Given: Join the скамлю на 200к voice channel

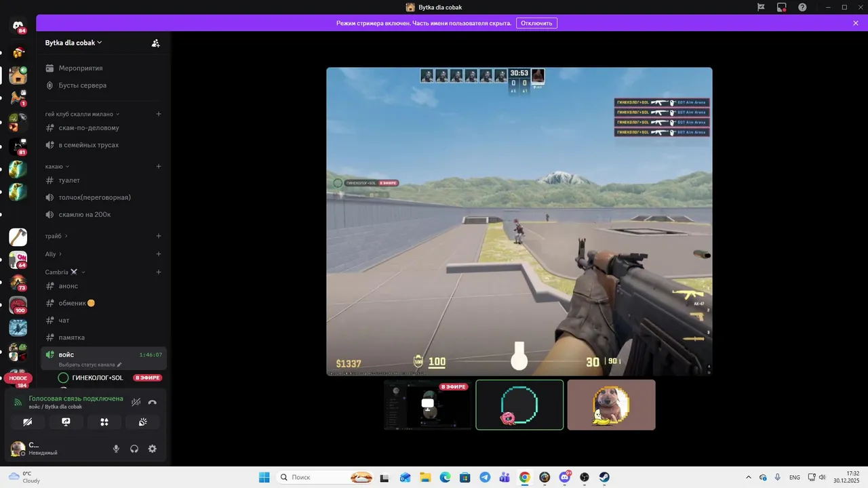Looking at the screenshot, I should [x=103, y=214].
